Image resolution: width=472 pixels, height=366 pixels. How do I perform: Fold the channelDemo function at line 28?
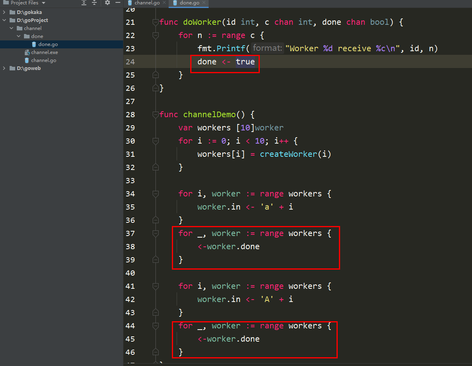tap(155, 115)
